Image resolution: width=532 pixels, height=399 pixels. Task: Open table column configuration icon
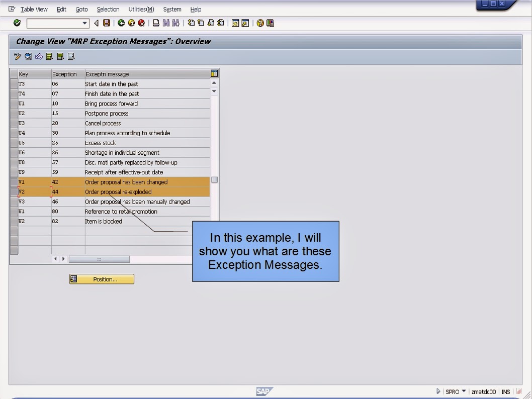(x=214, y=73)
